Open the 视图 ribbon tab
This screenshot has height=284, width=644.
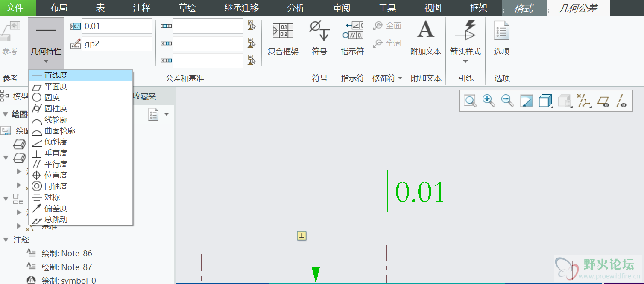tap(433, 8)
